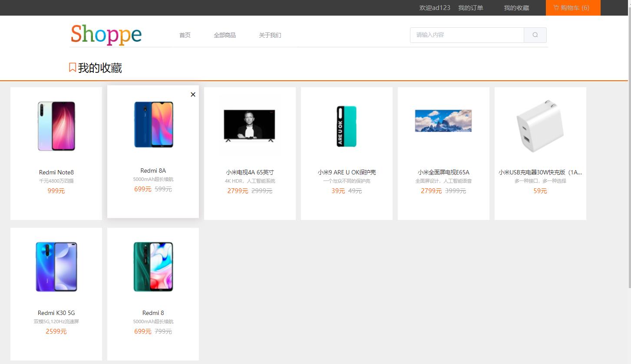The height and width of the screenshot is (364, 631).
Task: Open the Redmi K30 5G phone image
Action: pos(56,267)
